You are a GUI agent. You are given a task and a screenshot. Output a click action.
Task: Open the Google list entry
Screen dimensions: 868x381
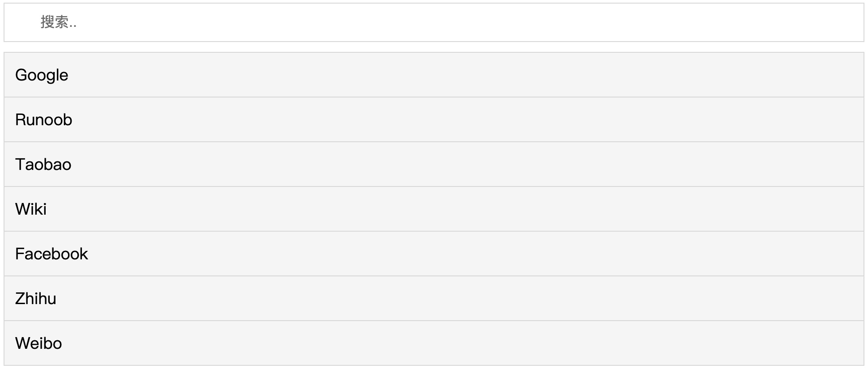click(x=434, y=75)
